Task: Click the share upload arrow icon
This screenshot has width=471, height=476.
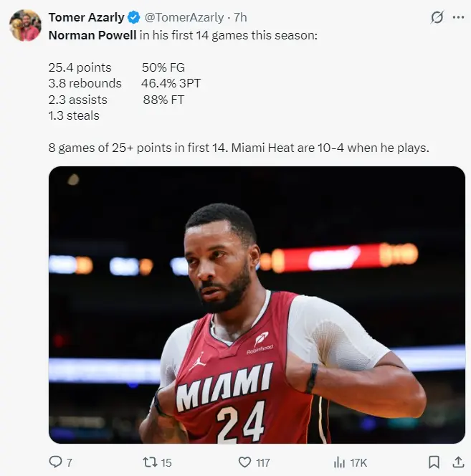Action: pyautogui.click(x=457, y=462)
